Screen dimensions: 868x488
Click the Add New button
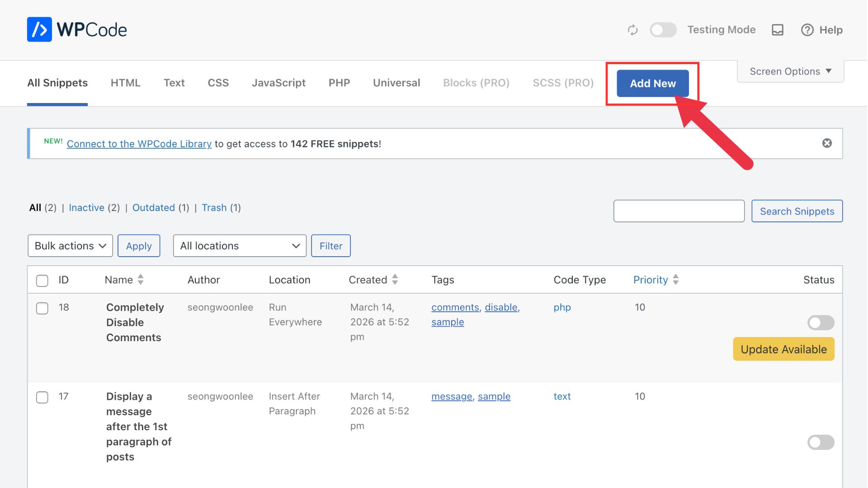coord(653,83)
